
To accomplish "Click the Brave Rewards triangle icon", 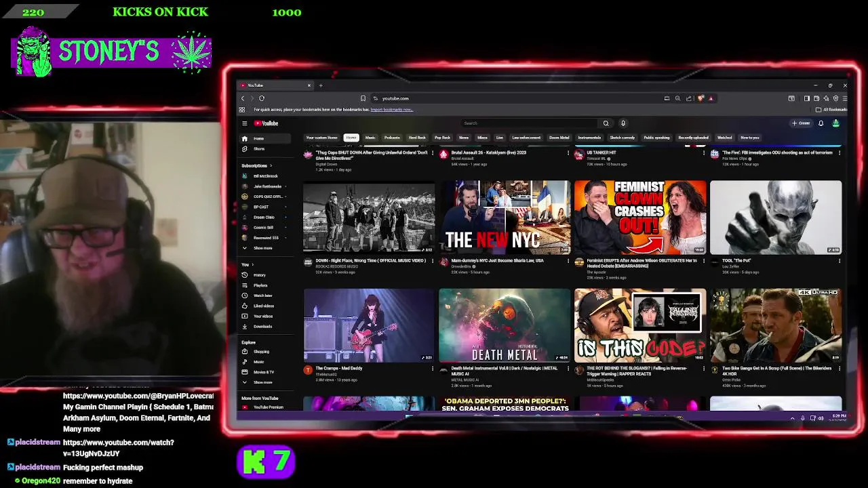I will point(711,98).
